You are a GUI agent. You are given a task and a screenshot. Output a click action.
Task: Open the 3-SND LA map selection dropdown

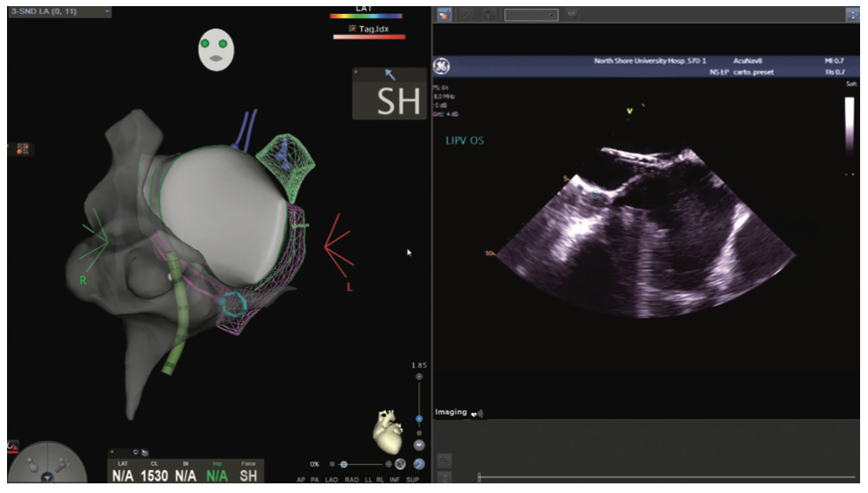coord(60,11)
